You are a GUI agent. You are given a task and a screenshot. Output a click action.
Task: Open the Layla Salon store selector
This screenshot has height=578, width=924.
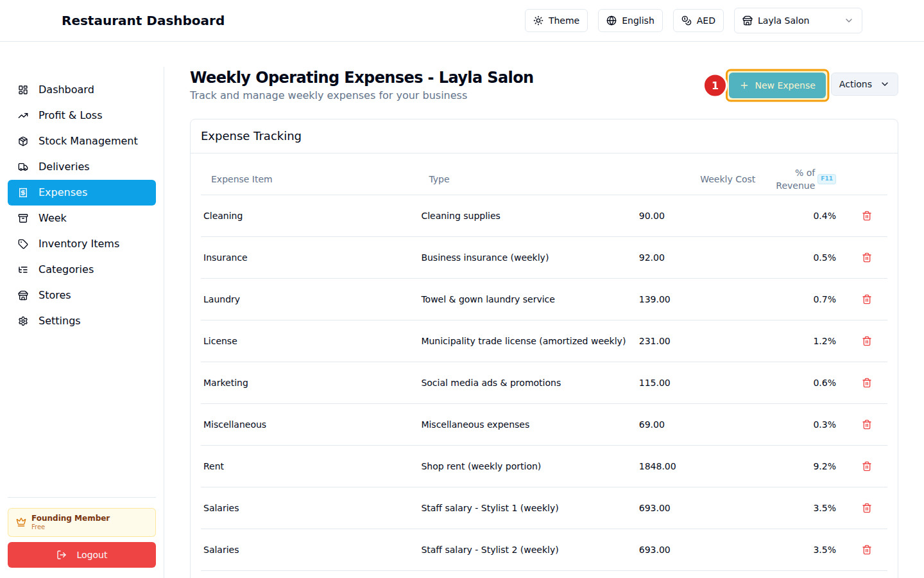[x=798, y=20]
